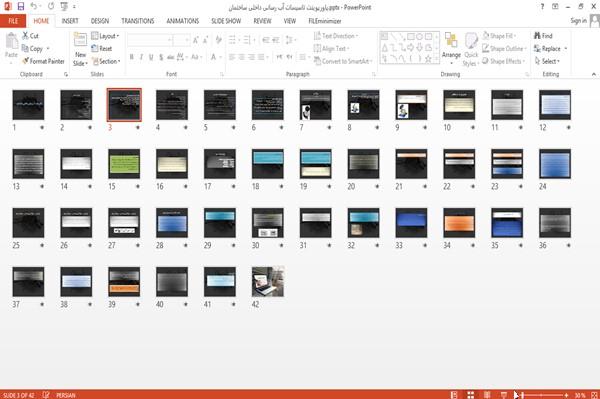Open Ribbon Display Options
This screenshot has height=399, width=600.
click(x=555, y=7)
